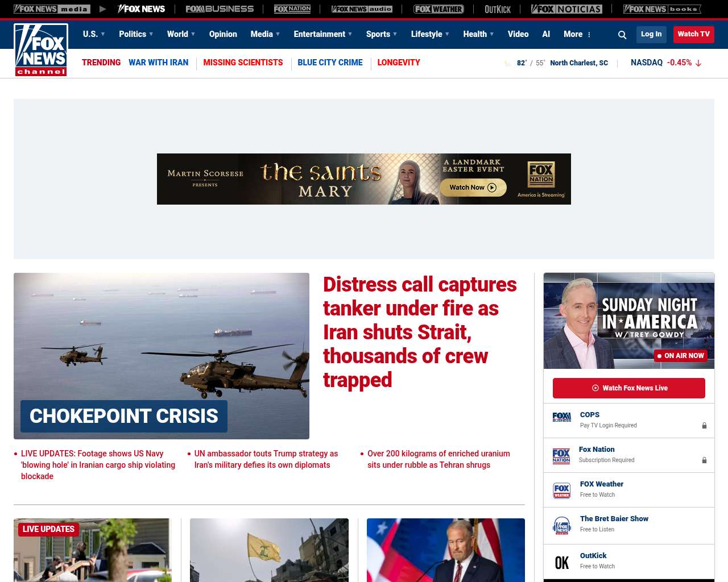Open the Fox News Audio logo
Image resolution: width=728 pixels, height=582 pixels.
[362, 9]
